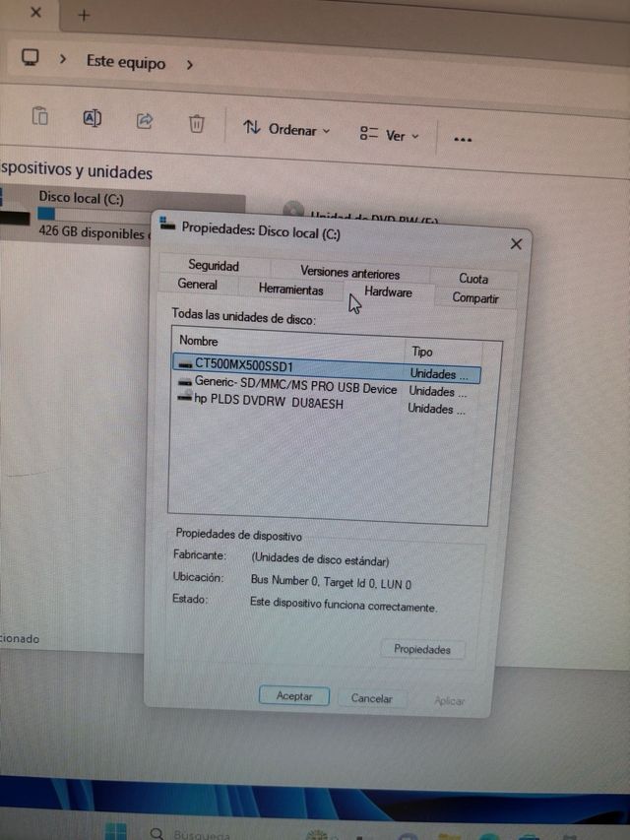Expand the chevron after Este equipo
The width and height of the screenshot is (630, 840).
point(189,65)
